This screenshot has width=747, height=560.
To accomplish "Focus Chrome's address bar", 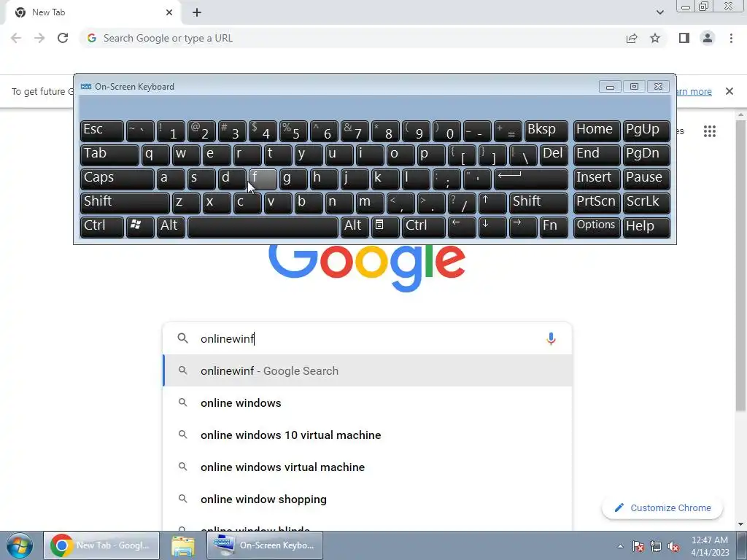I will (352, 38).
